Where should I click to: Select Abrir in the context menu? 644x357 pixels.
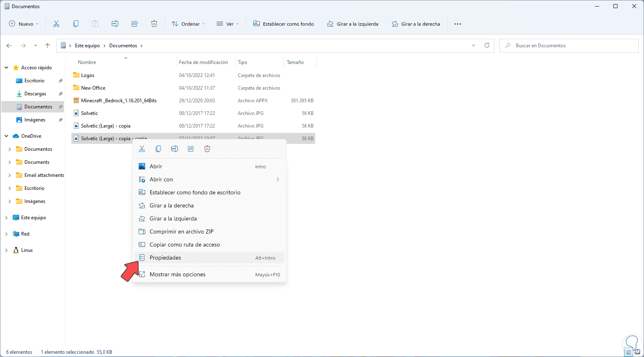tap(210, 166)
